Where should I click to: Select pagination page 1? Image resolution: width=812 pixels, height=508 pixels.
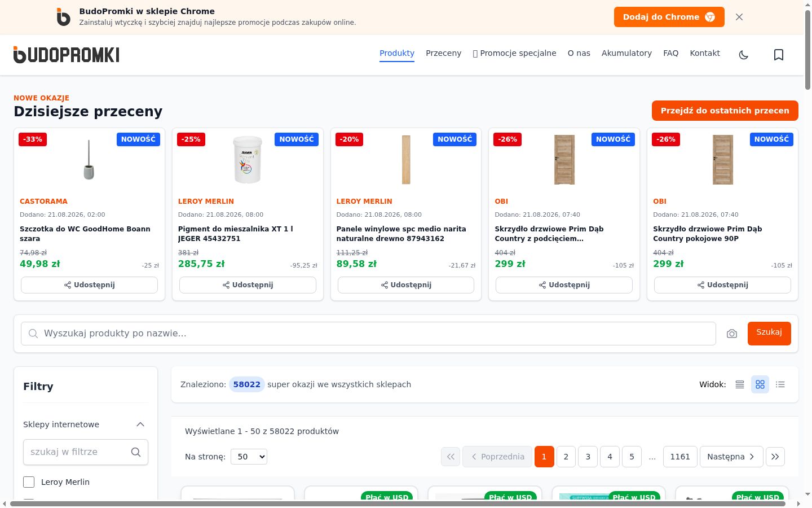tap(544, 457)
